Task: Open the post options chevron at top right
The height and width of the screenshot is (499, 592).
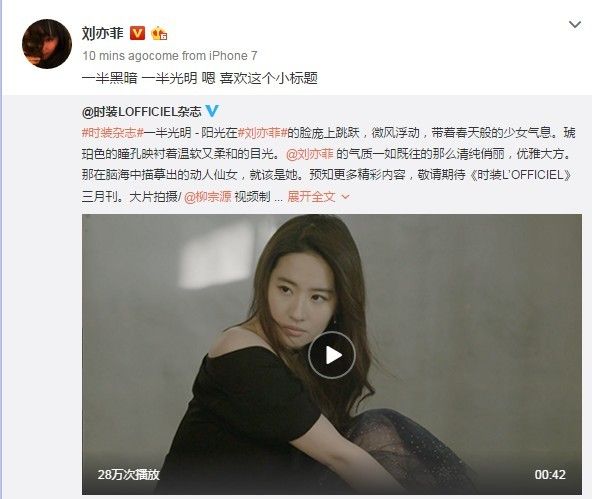Action: (575, 25)
